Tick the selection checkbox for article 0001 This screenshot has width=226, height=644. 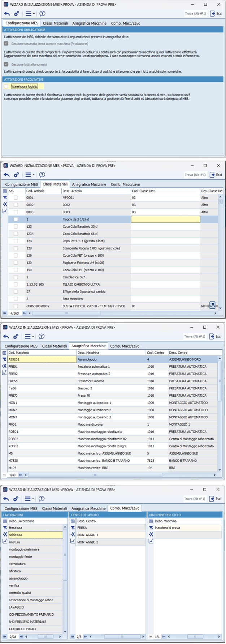pos(16,198)
